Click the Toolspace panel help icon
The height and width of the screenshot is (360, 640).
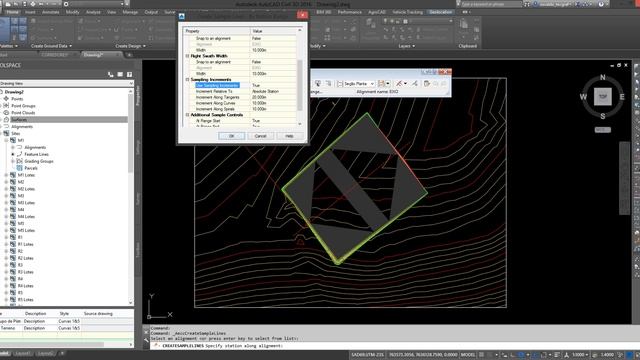pyautogui.click(x=129, y=74)
